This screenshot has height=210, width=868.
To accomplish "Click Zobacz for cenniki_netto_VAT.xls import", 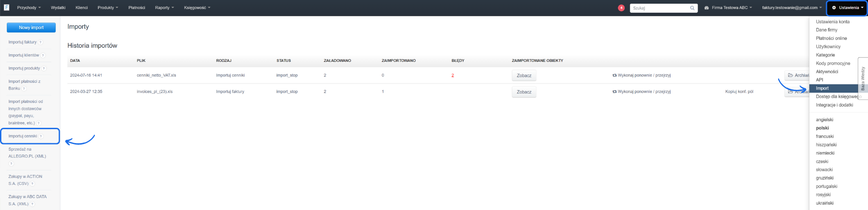I will click(524, 76).
